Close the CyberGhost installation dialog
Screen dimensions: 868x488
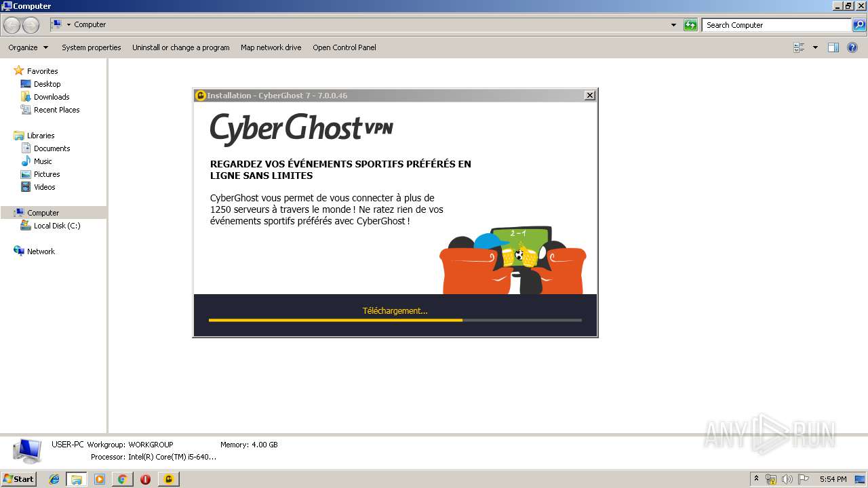pos(590,96)
